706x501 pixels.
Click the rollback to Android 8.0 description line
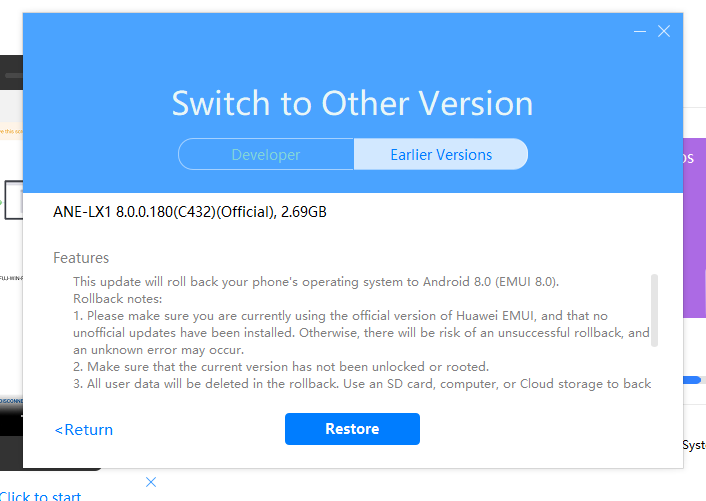pyautogui.click(x=316, y=282)
